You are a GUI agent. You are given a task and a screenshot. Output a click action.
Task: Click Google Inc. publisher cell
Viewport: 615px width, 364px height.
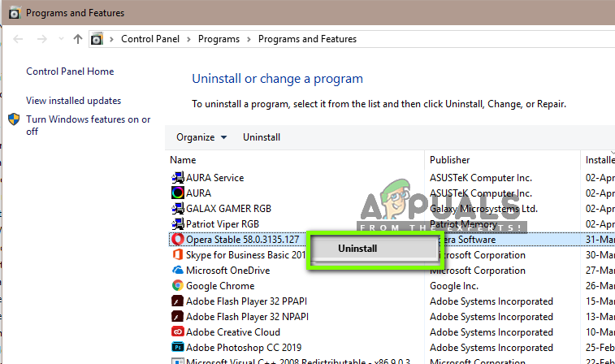tap(454, 286)
